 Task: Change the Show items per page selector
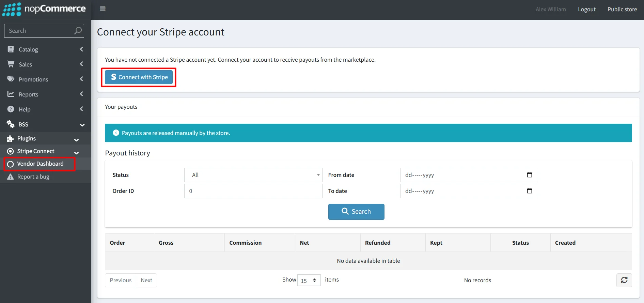[x=309, y=280]
